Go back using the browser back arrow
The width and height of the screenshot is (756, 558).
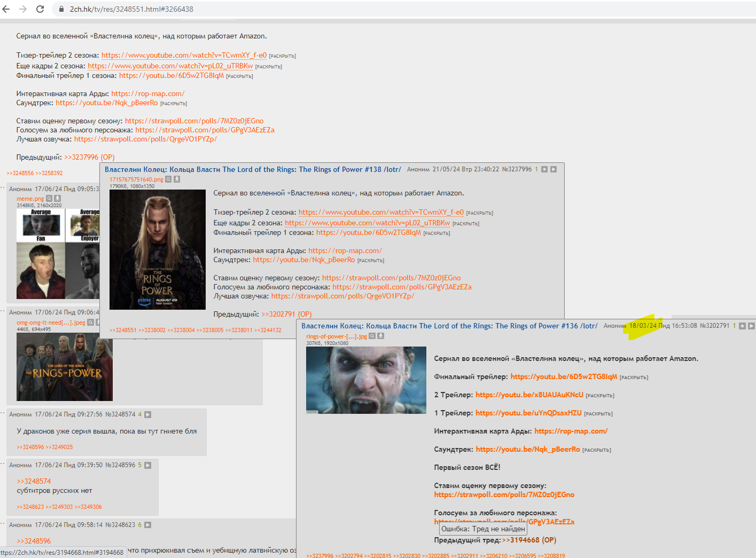6,9
